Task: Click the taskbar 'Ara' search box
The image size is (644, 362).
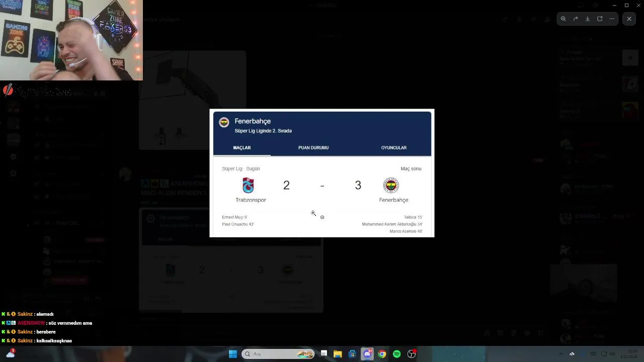Action: [x=278, y=354]
